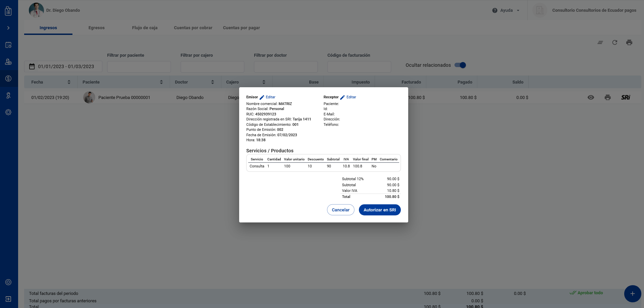Open the settings gear in sidebar
This screenshot has height=308, width=644.
point(8,112)
